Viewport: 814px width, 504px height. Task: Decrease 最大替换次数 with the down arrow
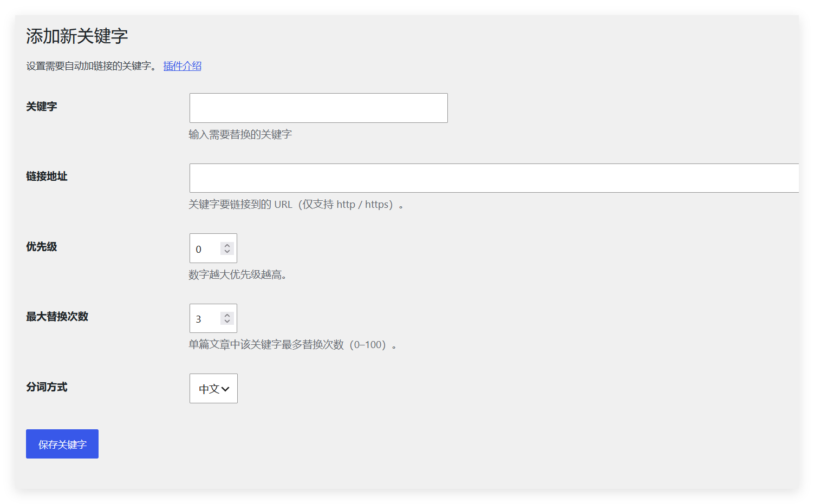click(x=227, y=322)
